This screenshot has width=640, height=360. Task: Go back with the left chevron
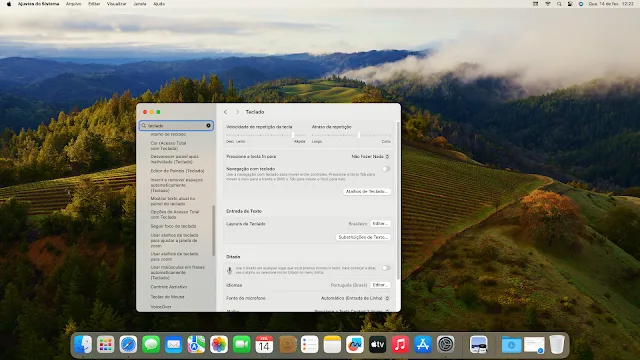tap(225, 112)
